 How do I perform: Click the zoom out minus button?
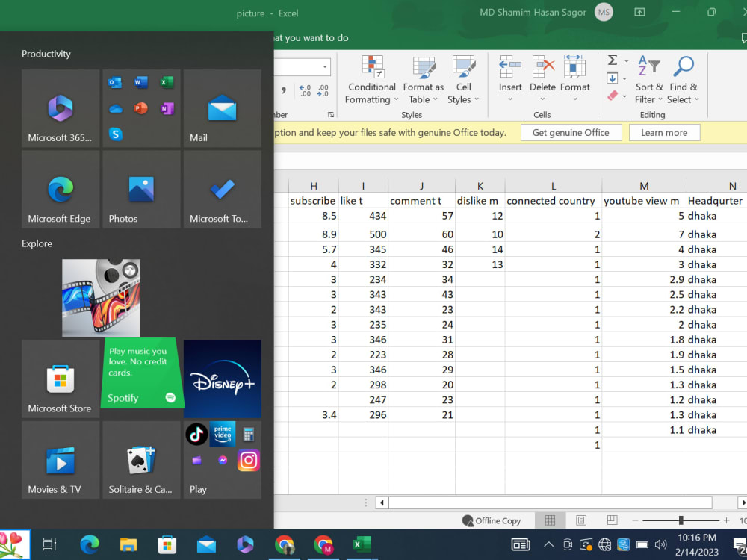pos(634,520)
